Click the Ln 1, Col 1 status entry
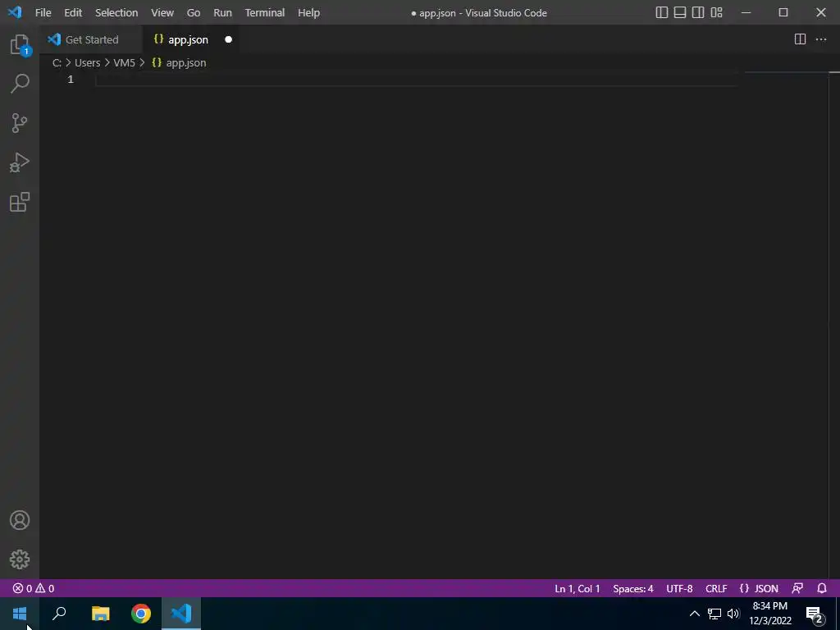The height and width of the screenshot is (630, 840). click(577, 588)
